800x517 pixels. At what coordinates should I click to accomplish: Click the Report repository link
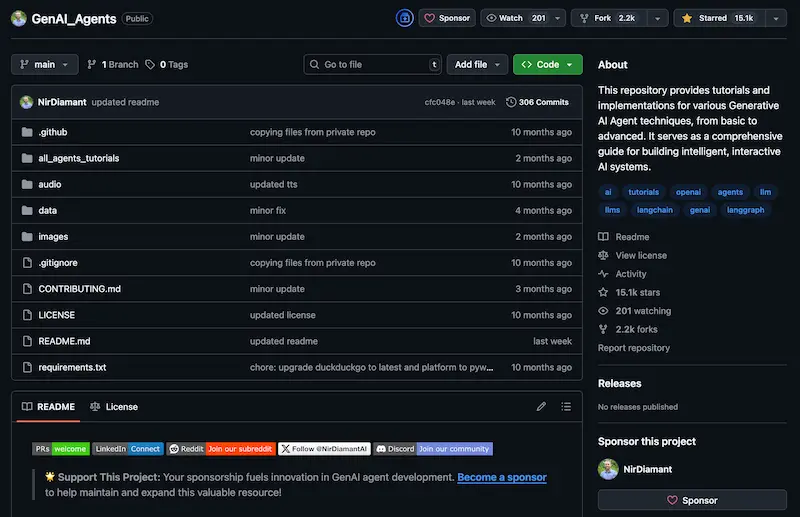tap(634, 348)
